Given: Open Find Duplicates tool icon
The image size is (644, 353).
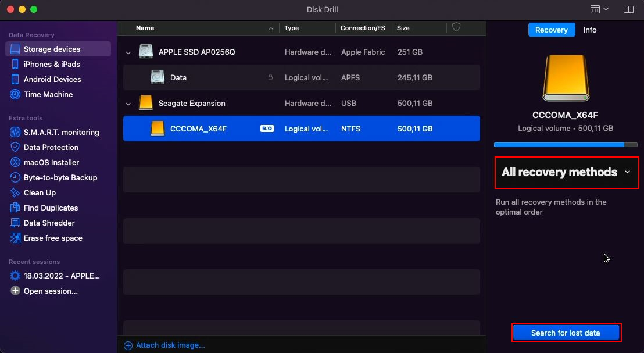Looking at the screenshot, I should tap(15, 208).
